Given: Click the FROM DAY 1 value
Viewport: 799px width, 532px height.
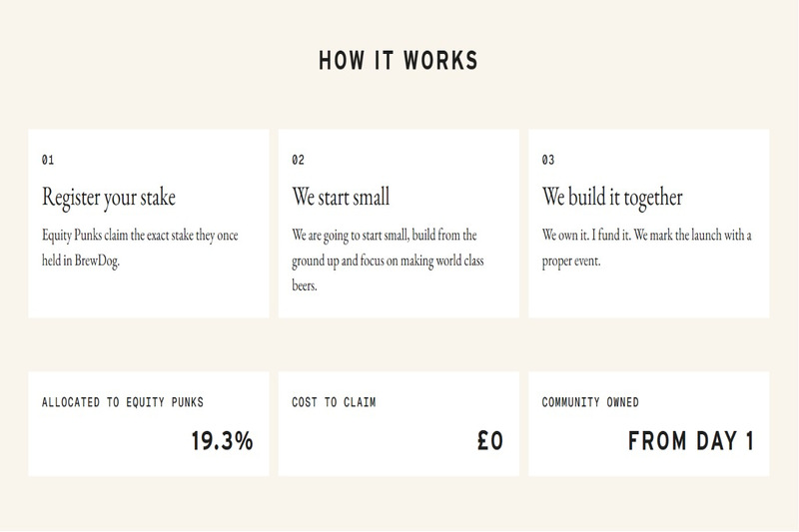Looking at the screenshot, I should 690,441.
